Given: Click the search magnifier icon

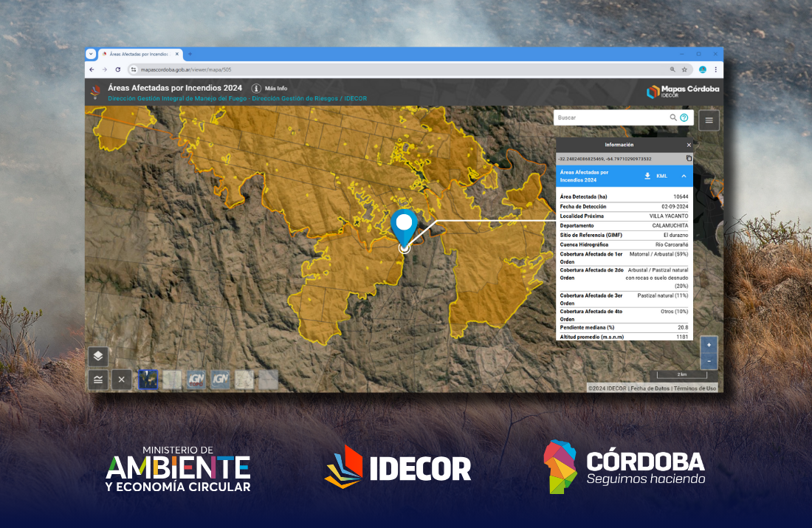Looking at the screenshot, I should 672,117.
